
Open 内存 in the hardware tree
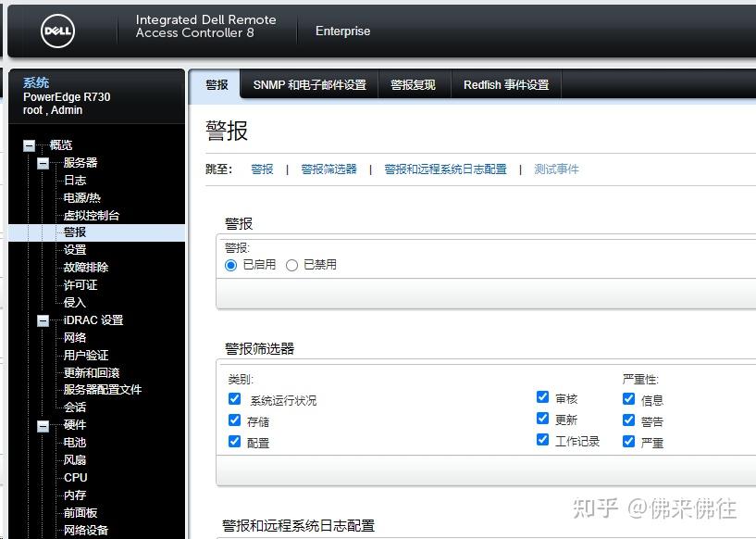point(75,495)
